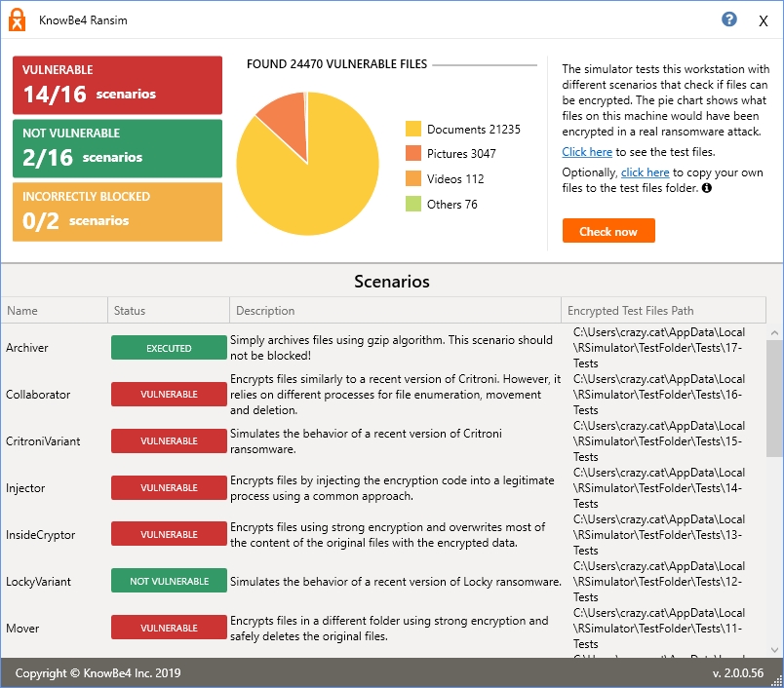Click the 'Found 24470 Vulnerable Files' heading
784x688 pixels.
pos(336,64)
